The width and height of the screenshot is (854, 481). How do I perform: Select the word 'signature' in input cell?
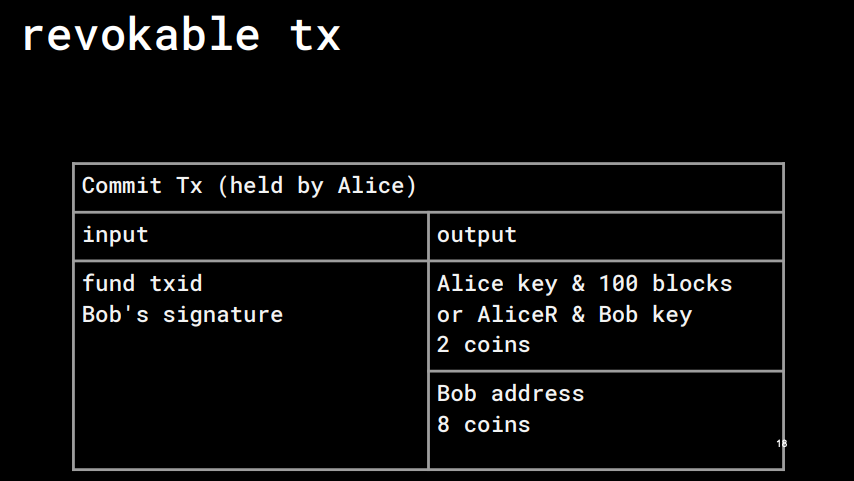223,315
